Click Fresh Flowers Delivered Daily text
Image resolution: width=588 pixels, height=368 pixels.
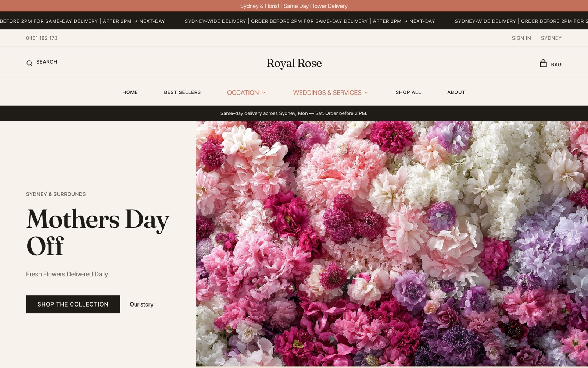[67, 274]
